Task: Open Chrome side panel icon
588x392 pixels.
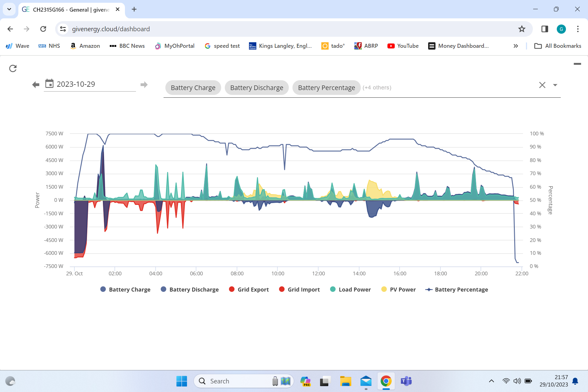Action: [x=545, y=29]
